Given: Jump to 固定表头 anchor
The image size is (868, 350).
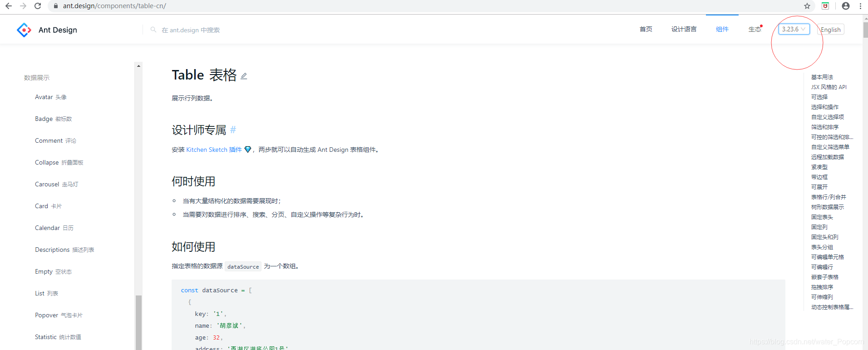Looking at the screenshot, I should point(822,217).
